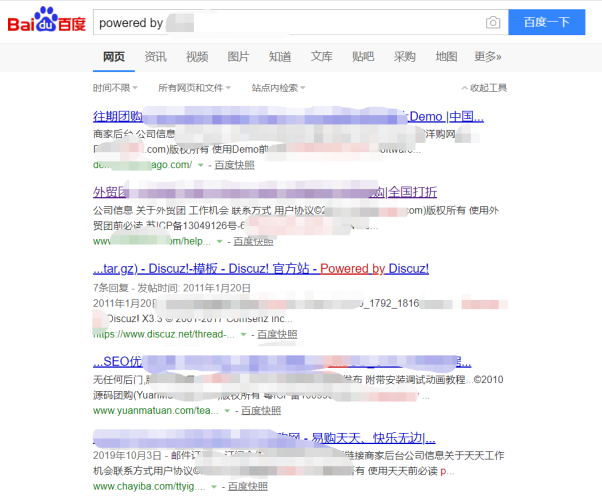Expand dropdown arrow beside yuanmatuan.com URL
This screenshot has width=602, height=497.
click(x=227, y=411)
